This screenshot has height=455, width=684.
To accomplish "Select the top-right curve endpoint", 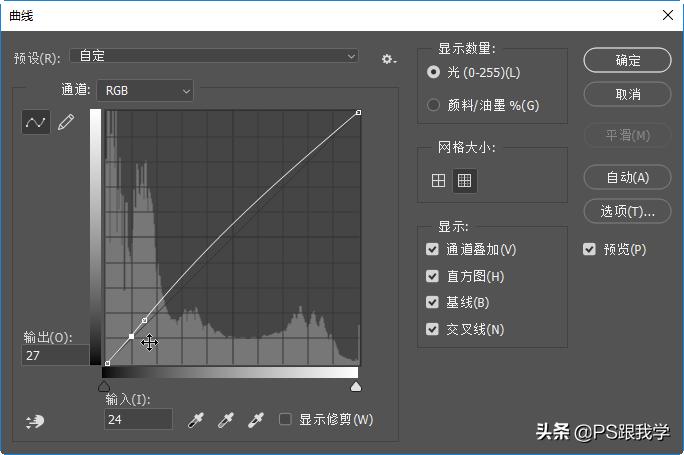I will tap(359, 113).
